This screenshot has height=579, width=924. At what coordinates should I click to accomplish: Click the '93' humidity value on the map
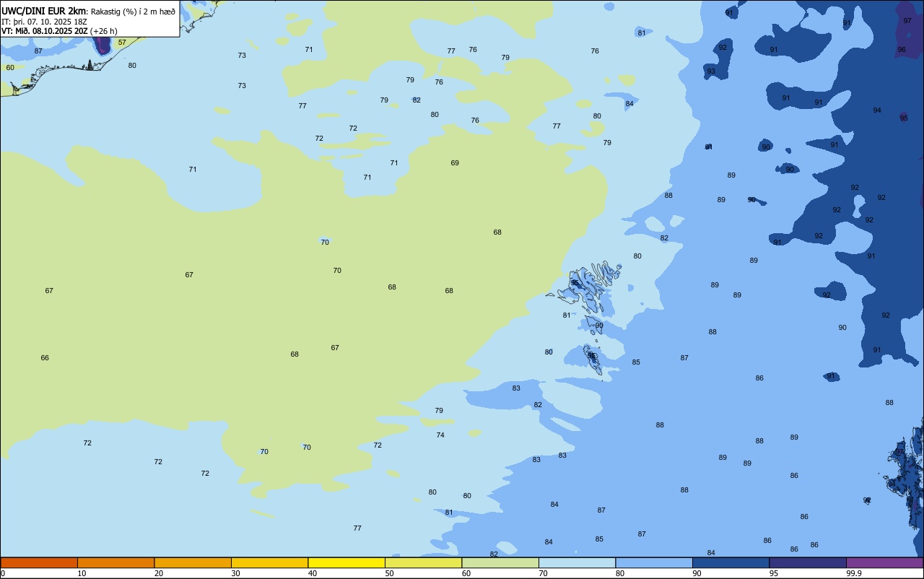(x=711, y=71)
